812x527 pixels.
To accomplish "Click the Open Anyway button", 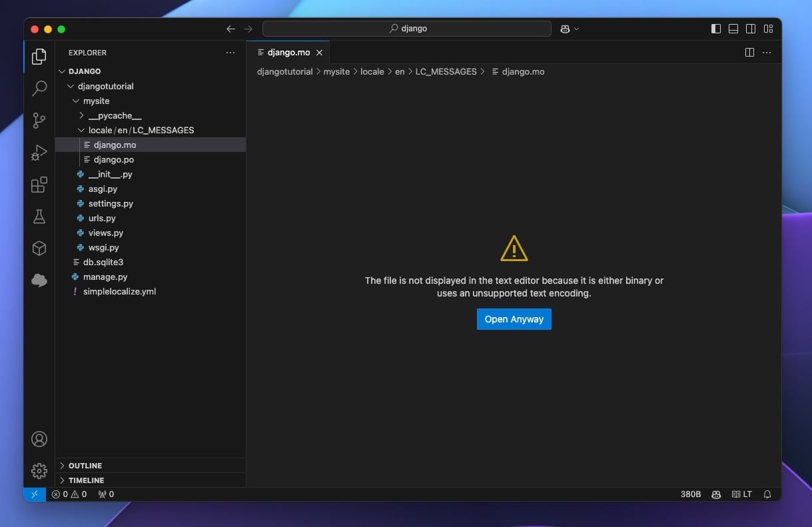I will tap(514, 319).
